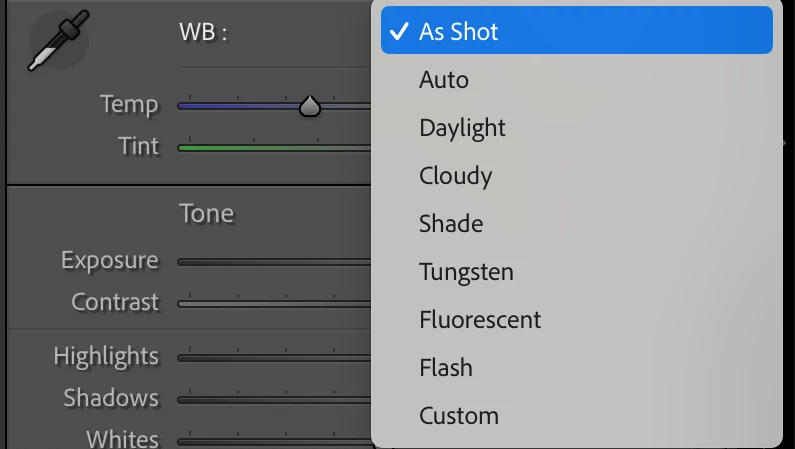Click the Contrast slider track
The image size is (795, 449).
273,303
